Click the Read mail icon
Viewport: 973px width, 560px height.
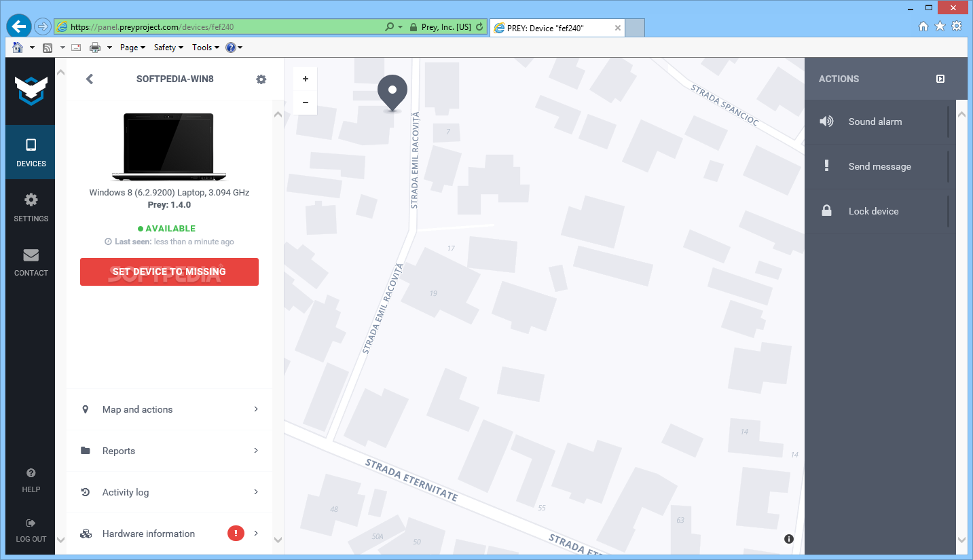pos(76,48)
